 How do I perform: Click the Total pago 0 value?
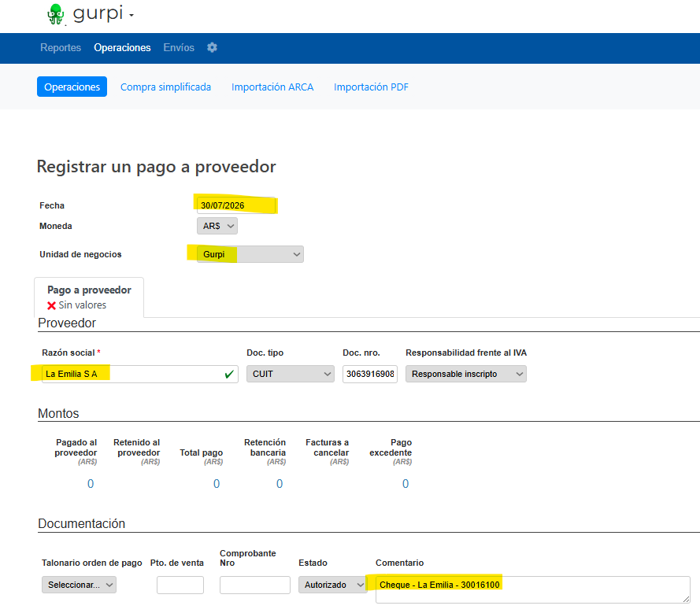217,484
